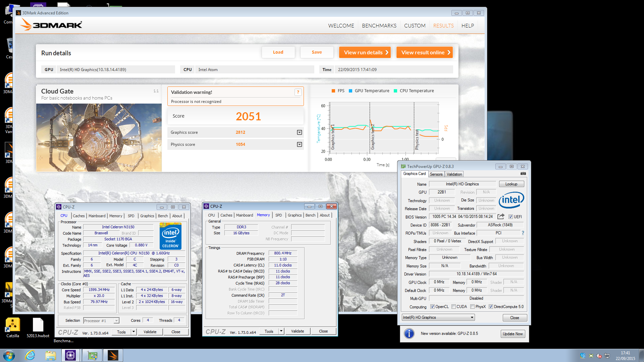
Task: Open the Tools dropdown arrow in the CPU-Z Memory tab window
Action: [x=281, y=331]
